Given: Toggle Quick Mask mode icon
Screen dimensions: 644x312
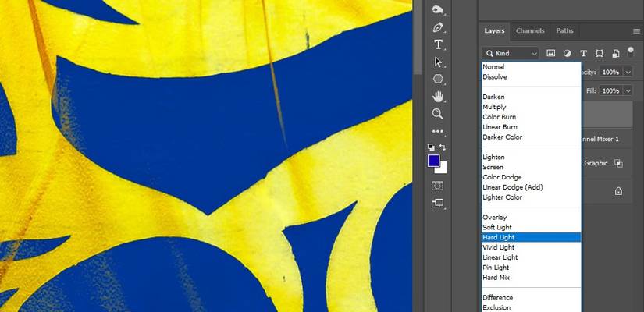Looking at the screenshot, I should click(x=438, y=186).
